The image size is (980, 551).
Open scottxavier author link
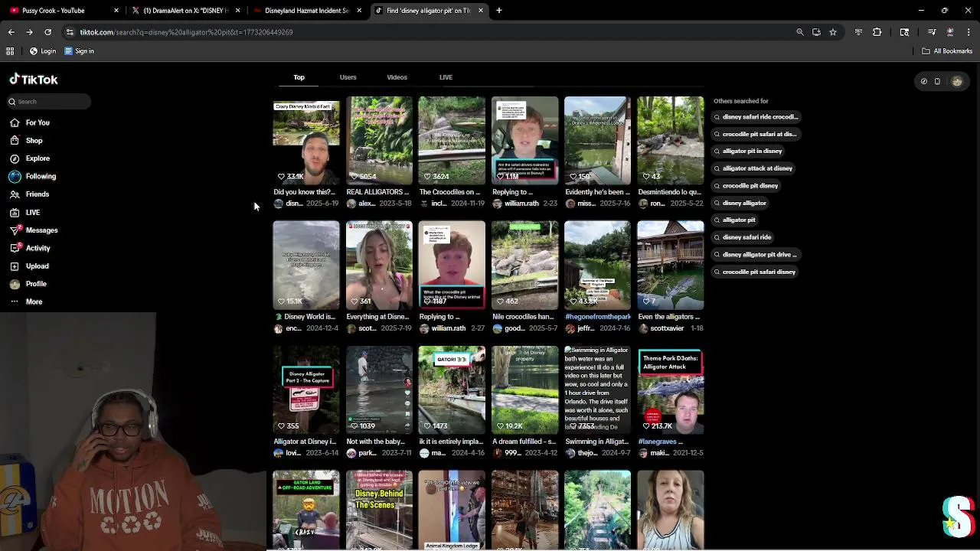(x=667, y=328)
